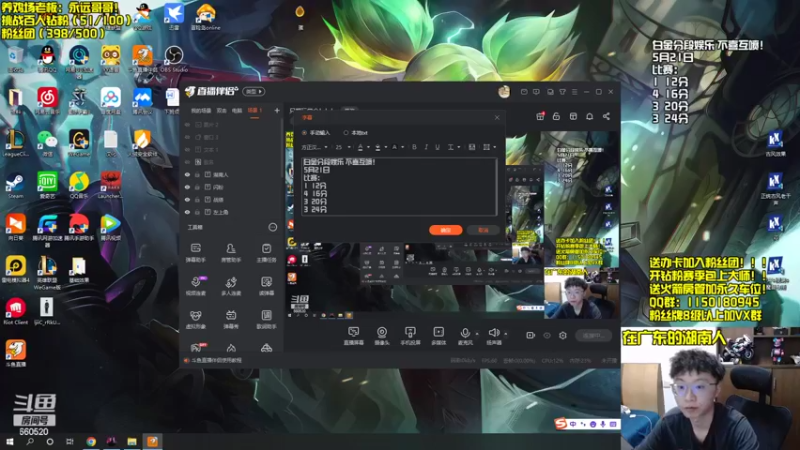Image resolution: width=800 pixels, height=450 pixels.
Task: Open the 虚拟形象 tool
Action: (195, 319)
